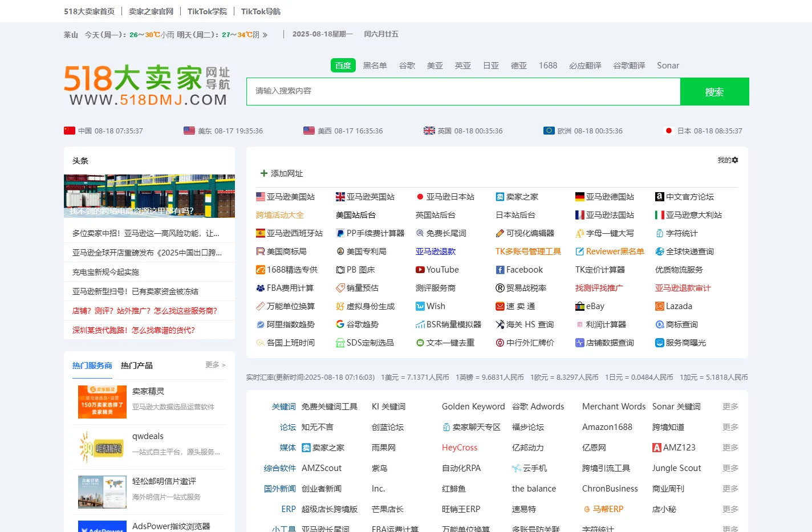Screen dimensions: 812x532
Task: Open TikTok学院 top link
Action: pos(207,11)
